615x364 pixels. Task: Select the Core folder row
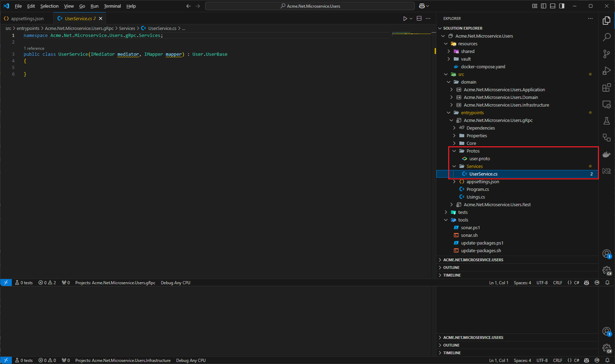(x=517, y=143)
